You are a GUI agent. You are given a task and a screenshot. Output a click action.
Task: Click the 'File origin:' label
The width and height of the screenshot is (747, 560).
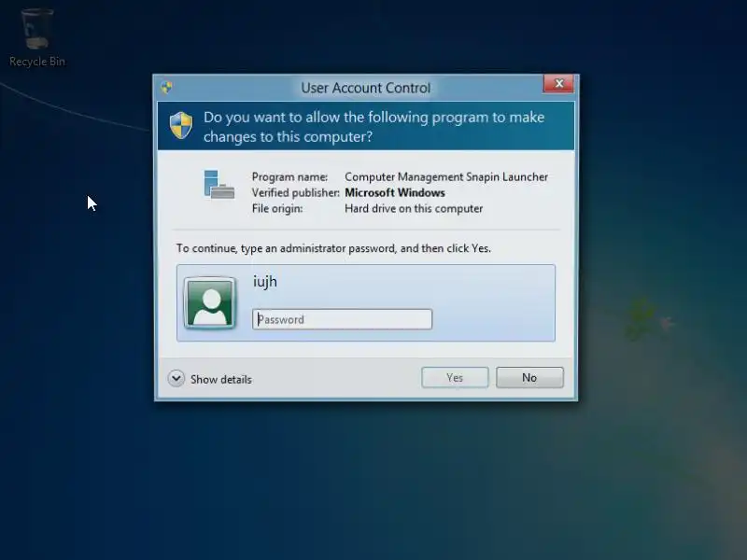point(277,208)
